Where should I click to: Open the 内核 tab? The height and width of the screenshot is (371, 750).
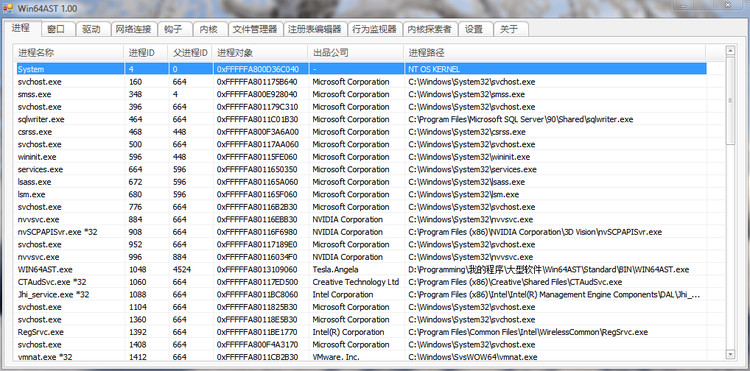pyautogui.click(x=210, y=29)
